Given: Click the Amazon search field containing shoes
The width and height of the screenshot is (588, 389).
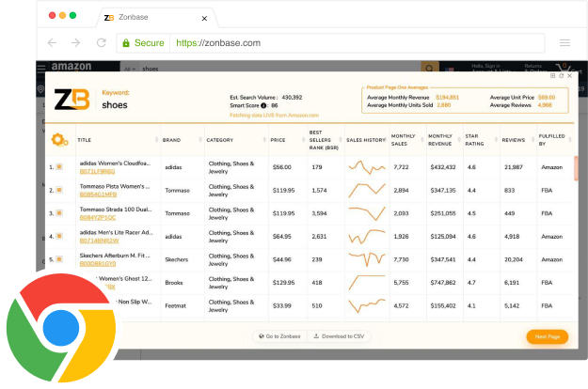Looking at the screenshot, I should tap(279, 69).
